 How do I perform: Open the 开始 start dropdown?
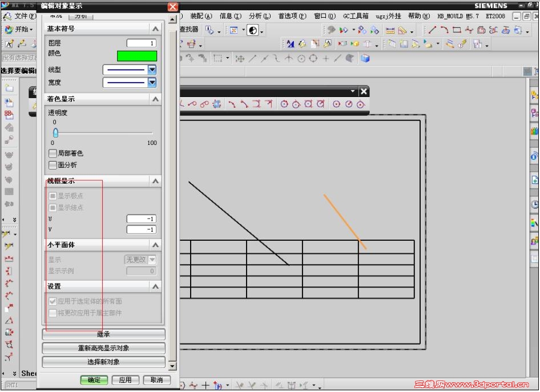tap(19, 29)
